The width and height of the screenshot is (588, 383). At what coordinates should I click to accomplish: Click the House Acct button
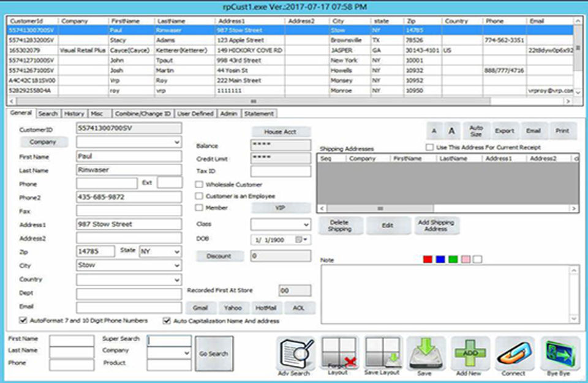(281, 132)
